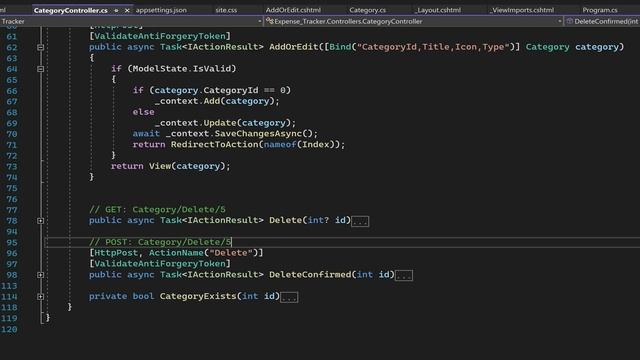Click _context.Add(category) on line 67
Screen dimensions: 640x360
tap(214, 101)
